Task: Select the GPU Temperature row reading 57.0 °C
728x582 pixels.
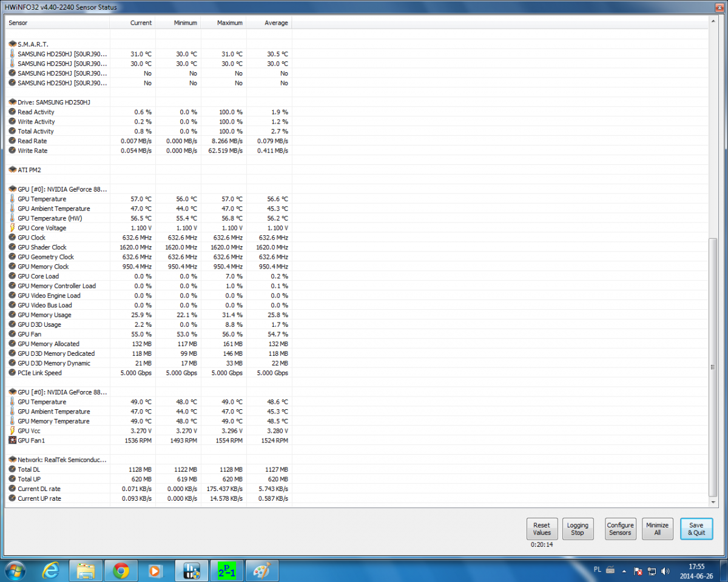Action: click(x=149, y=199)
